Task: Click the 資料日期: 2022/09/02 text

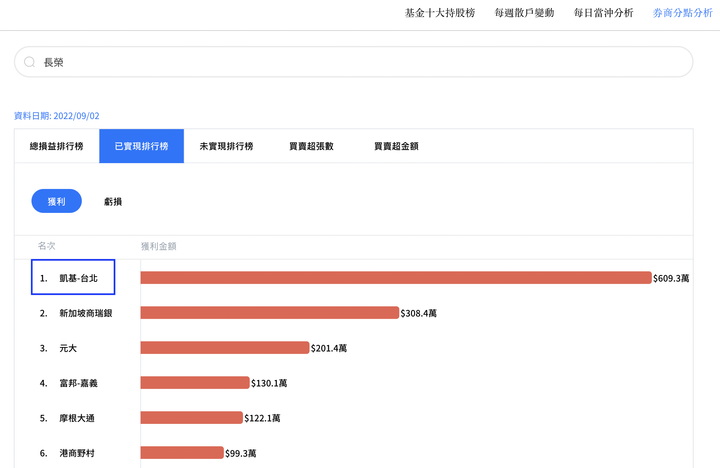Action: 56,116
